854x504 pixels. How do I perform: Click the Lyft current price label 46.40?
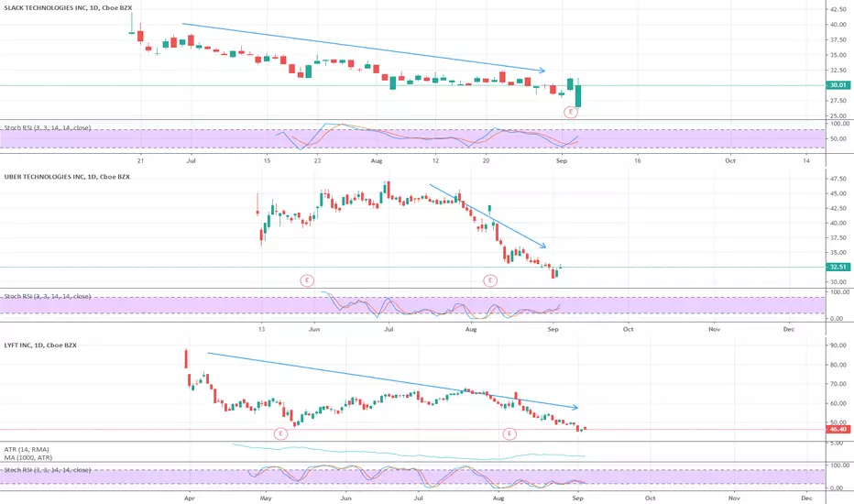[838, 430]
